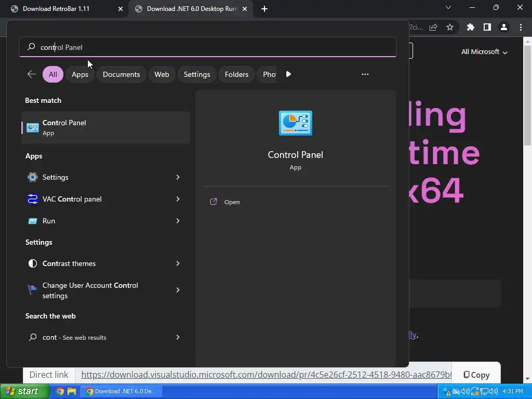This screenshot has height=399, width=532.
Task: Click the Best match heading
Action: coord(43,100)
